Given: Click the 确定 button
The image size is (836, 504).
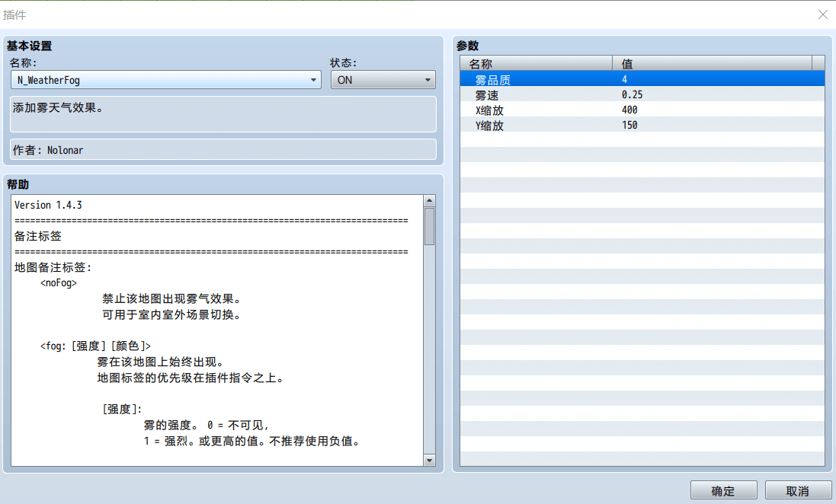Looking at the screenshot, I should [x=723, y=491].
